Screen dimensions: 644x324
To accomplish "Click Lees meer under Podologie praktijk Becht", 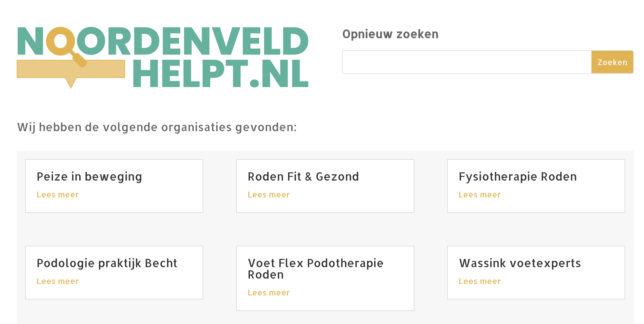I will point(58,281).
